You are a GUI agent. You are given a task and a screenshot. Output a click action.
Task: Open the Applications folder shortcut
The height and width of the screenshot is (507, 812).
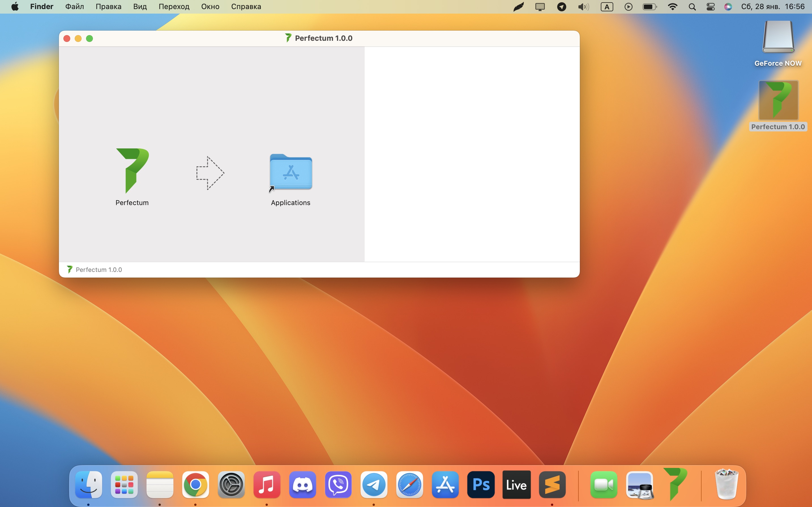291,172
